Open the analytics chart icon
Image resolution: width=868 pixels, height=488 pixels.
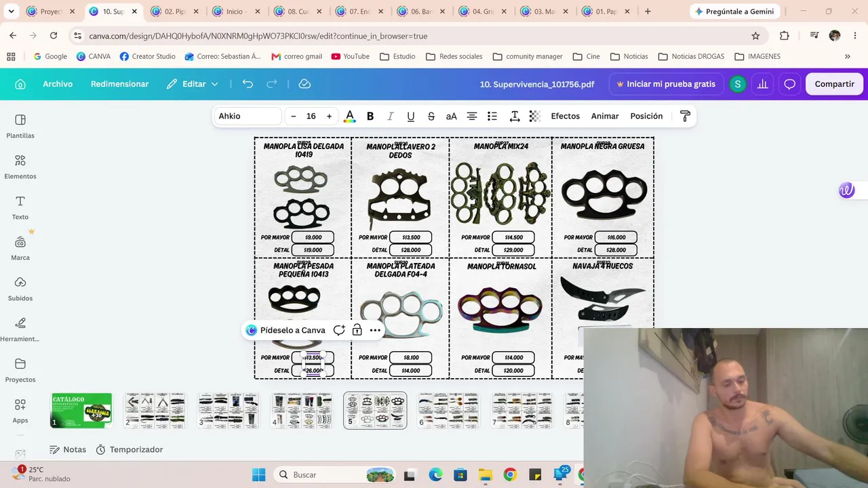click(763, 84)
